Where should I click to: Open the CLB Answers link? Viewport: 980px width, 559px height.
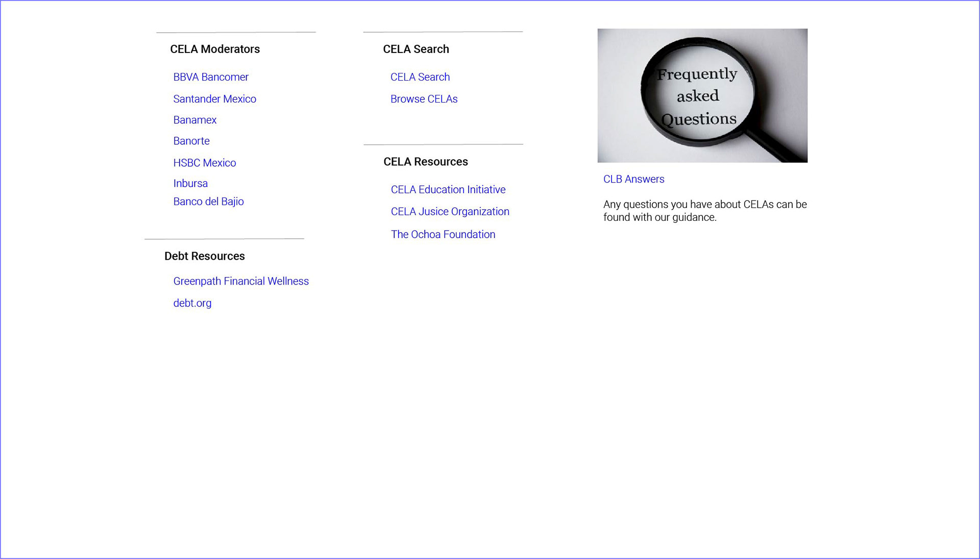click(x=633, y=180)
